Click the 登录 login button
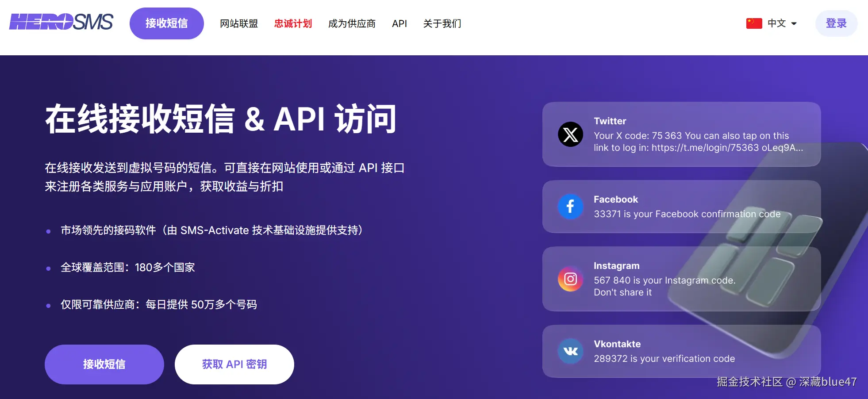This screenshot has height=399, width=868. coord(836,23)
